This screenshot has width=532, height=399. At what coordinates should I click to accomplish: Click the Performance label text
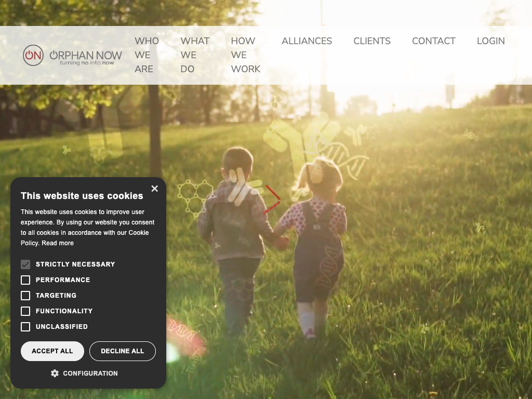pyautogui.click(x=63, y=280)
